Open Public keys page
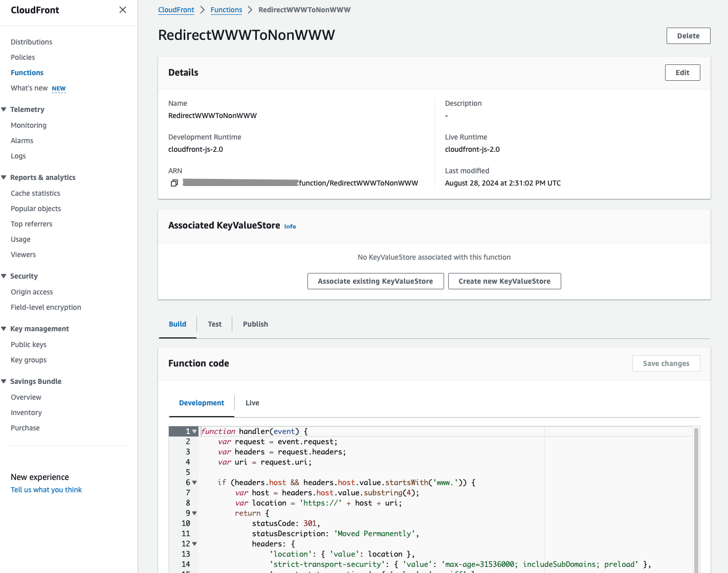Image resolution: width=728 pixels, height=573 pixels. click(29, 345)
